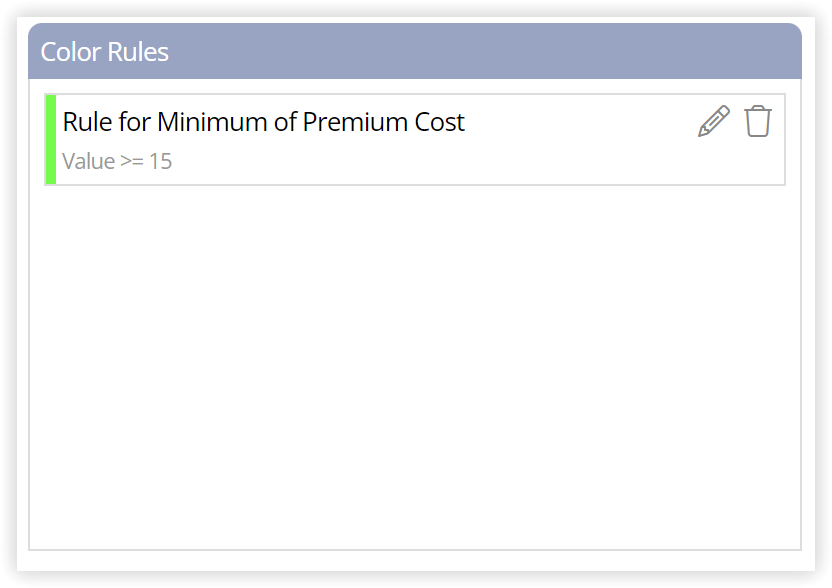This screenshot has height=588, width=832.
Task: Open rule editor via pencil icon
Action: tap(714, 122)
